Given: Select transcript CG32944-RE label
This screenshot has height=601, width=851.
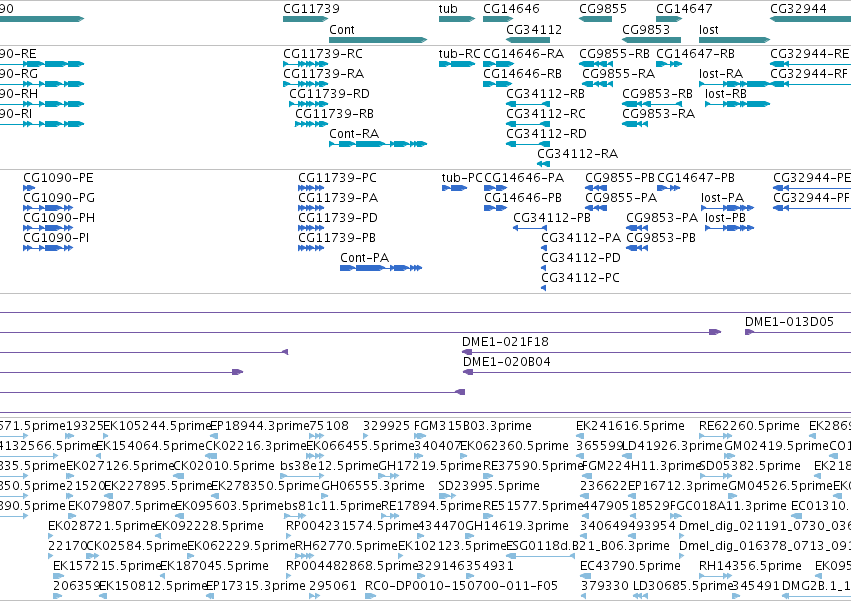Looking at the screenshot, I should pyautogui.click(x=810, y=54).
